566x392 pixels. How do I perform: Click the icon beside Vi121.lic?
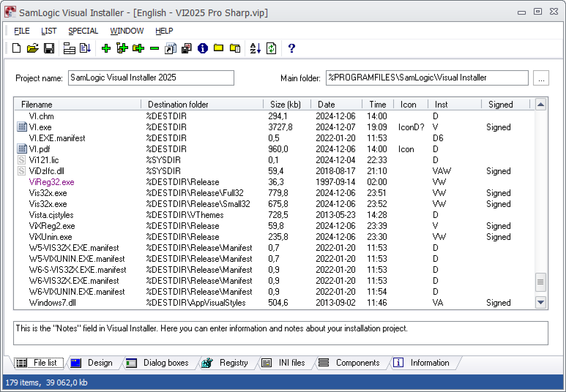pos(22,160)
